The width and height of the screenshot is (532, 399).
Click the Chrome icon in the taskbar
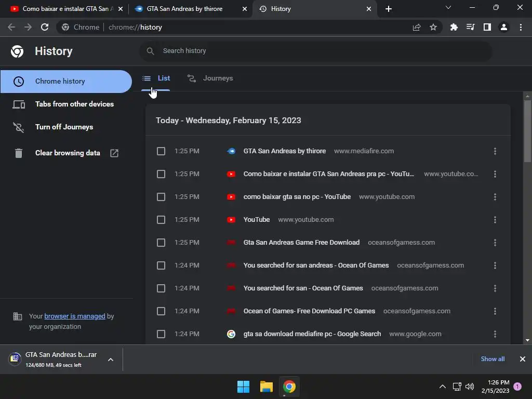click(x=289, y=387)
